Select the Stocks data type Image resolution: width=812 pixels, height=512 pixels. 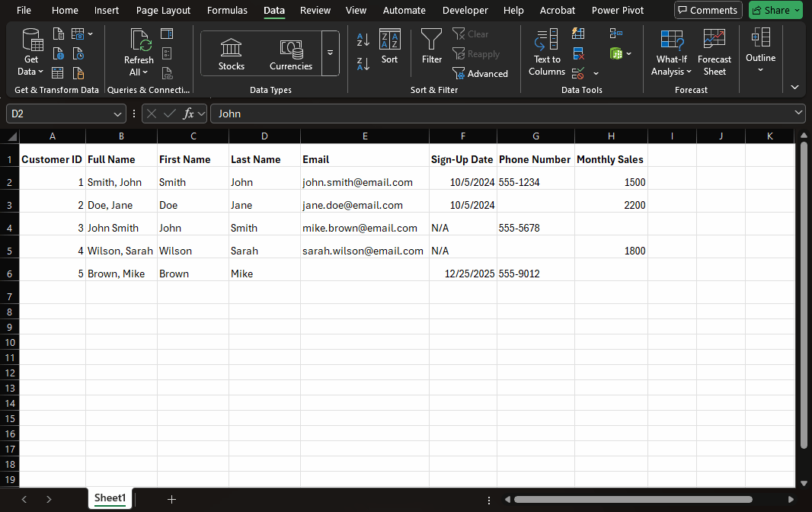coord(232,53)
